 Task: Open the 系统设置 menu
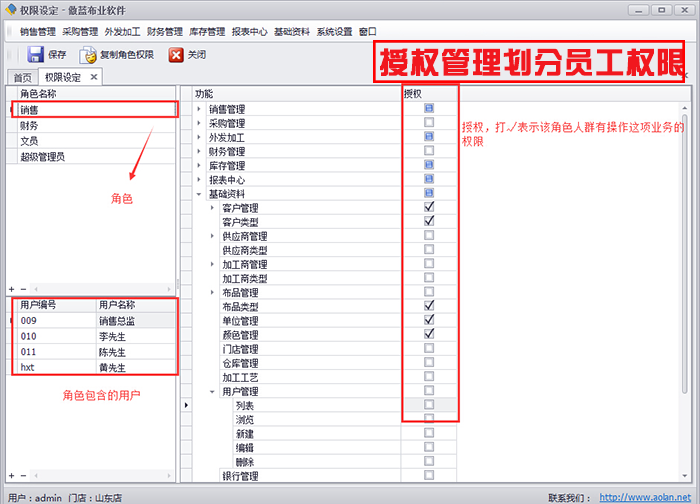[334, 31]
